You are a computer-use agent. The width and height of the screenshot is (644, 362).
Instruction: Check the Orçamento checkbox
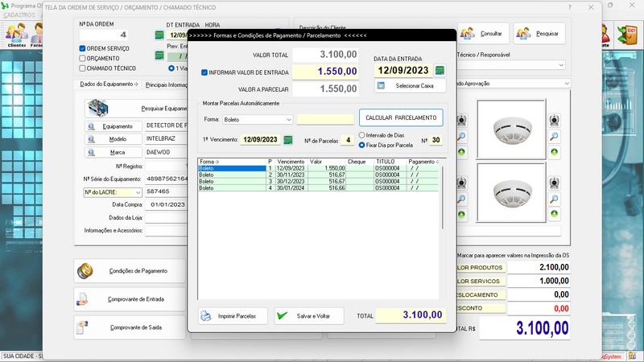(83, 59)
